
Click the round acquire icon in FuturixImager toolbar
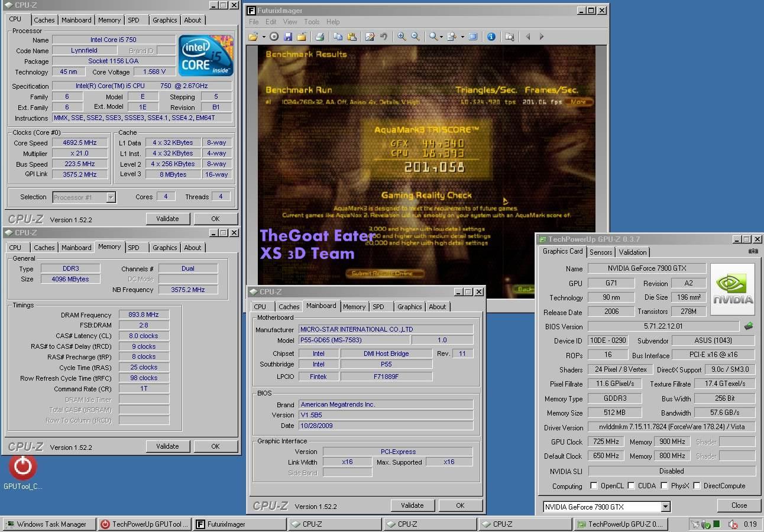point(274,37)
